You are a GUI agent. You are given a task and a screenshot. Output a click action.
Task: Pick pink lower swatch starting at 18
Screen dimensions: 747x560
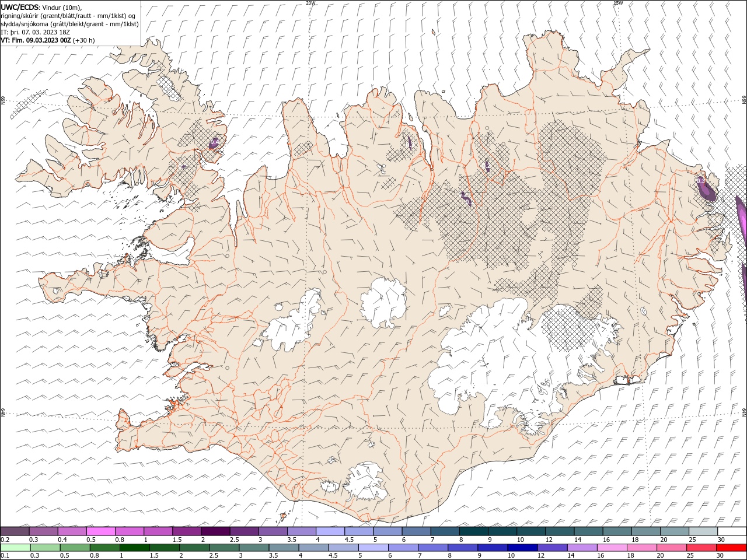click(x=641, y=548)
